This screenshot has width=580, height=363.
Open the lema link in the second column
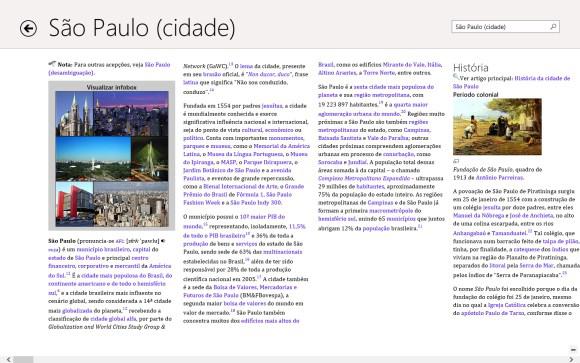click(x=246, y=66)
